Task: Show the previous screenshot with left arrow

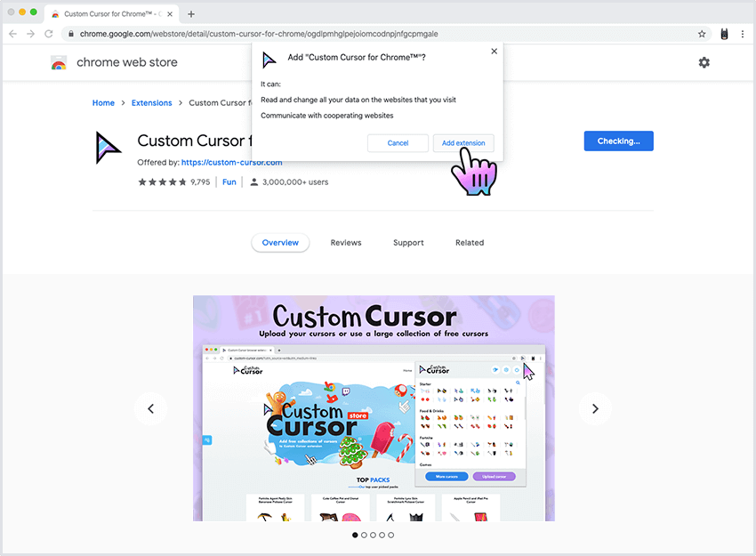Action: click(151, 408)
